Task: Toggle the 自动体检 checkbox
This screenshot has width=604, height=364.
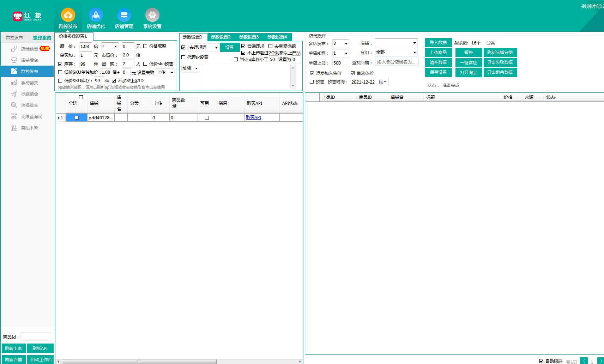Action: tap(352, 73)
